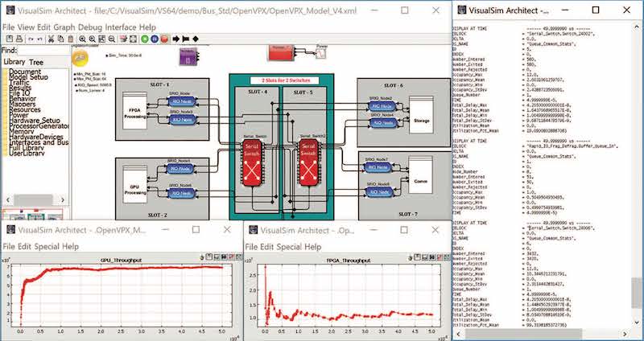The height and width of the screenshot is (341, 644).
Task: Switch to the Library tab
Action: point(14,62)
